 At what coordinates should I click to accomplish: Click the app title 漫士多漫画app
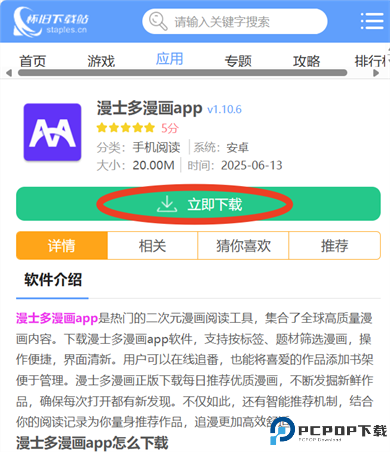pyautogui.click(x=149, y=108)
